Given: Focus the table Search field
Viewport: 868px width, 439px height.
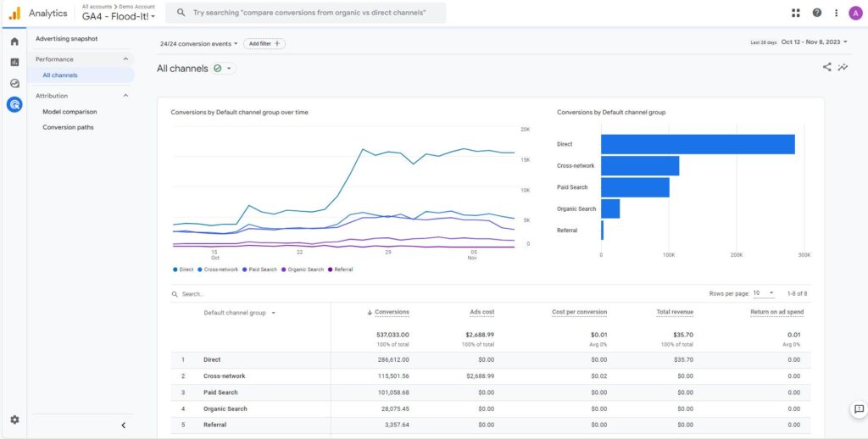Looking at the screenshot, I should point(192,294).
